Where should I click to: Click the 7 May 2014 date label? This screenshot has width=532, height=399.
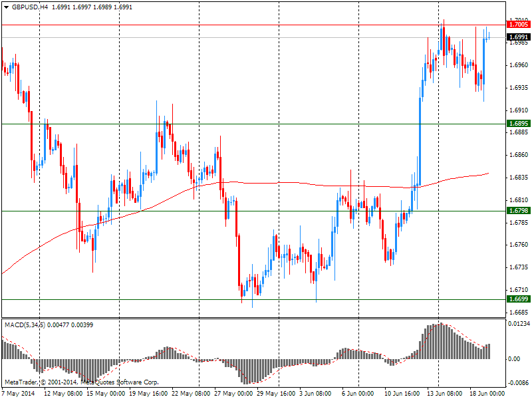(x=19, y=394)
